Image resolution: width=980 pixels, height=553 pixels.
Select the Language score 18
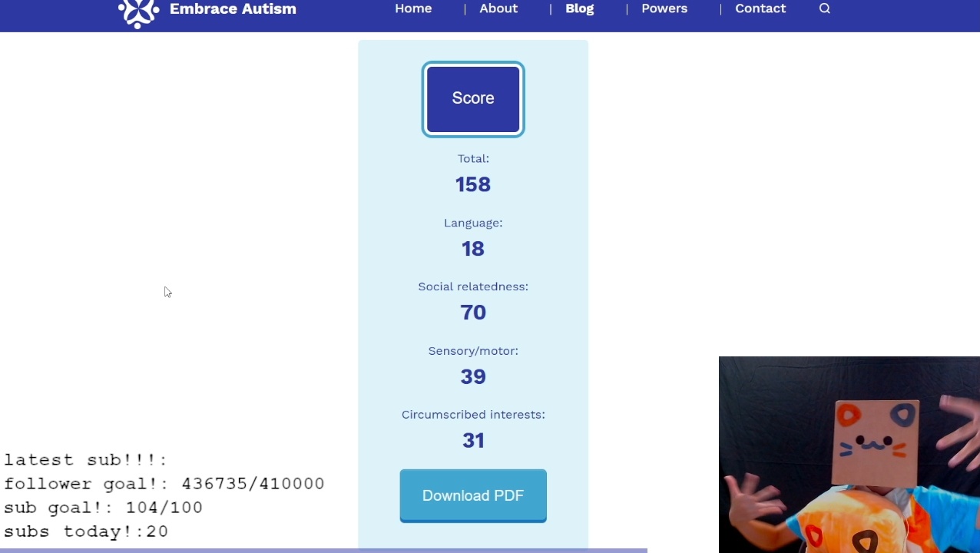pos(473,249)
